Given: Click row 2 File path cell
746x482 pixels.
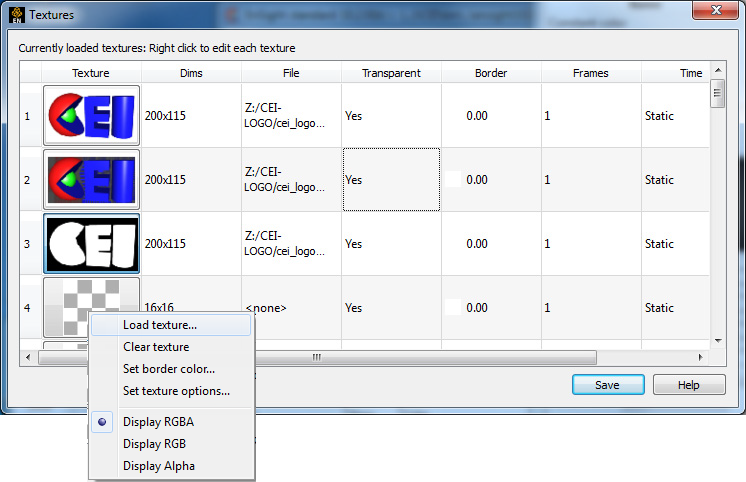Looking at the screenshot, I should tap(291, 179).
